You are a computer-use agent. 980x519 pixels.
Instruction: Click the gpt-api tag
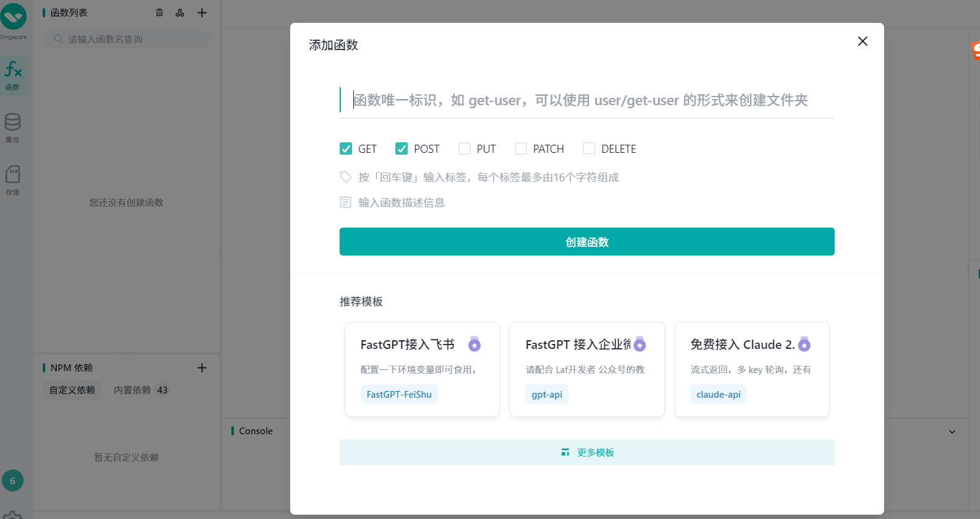[547, 394]
